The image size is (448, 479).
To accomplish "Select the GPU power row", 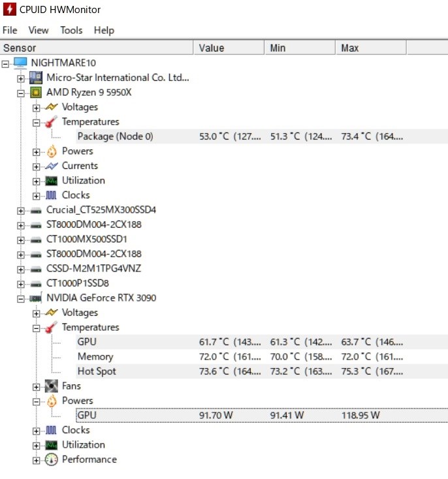I will [x=262, y=415].
